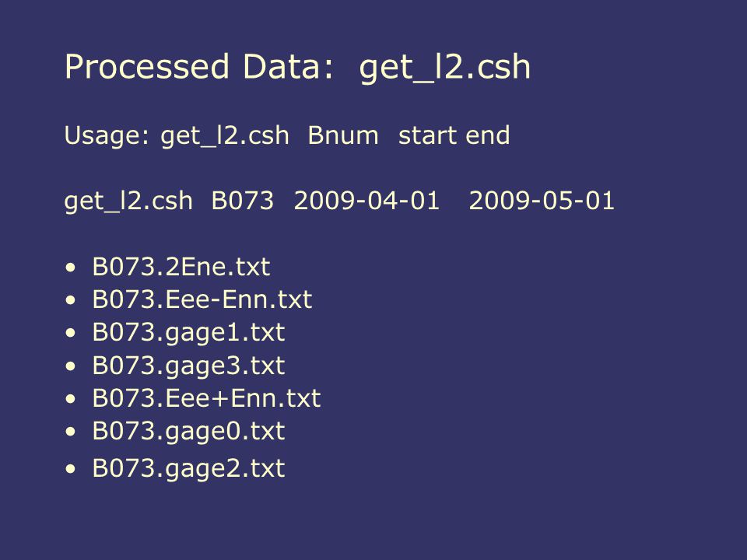Click the B073.gage1.txt list item
The height and width of the screenshot is (560, 747).
188,333
